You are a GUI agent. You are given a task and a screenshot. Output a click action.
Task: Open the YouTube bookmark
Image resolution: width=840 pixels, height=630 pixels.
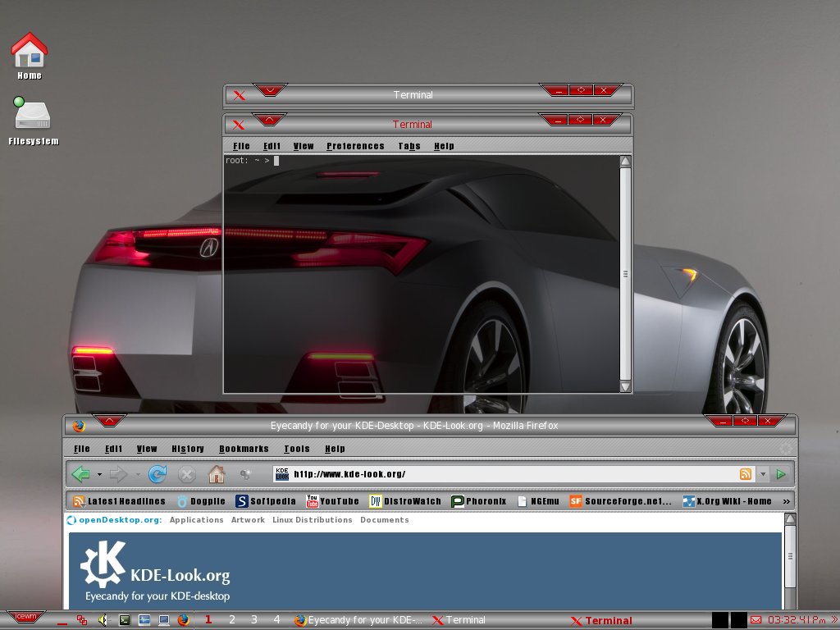click(333, 501)
